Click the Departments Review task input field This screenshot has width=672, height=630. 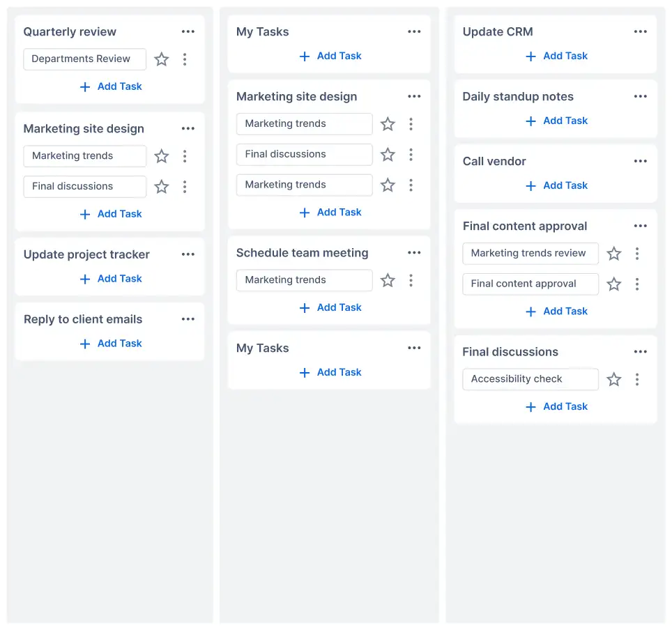[84, 59]
